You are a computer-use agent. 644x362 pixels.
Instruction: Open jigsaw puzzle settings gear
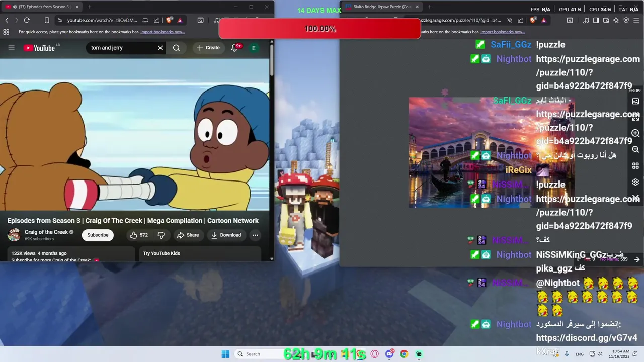tap(635, 182)
